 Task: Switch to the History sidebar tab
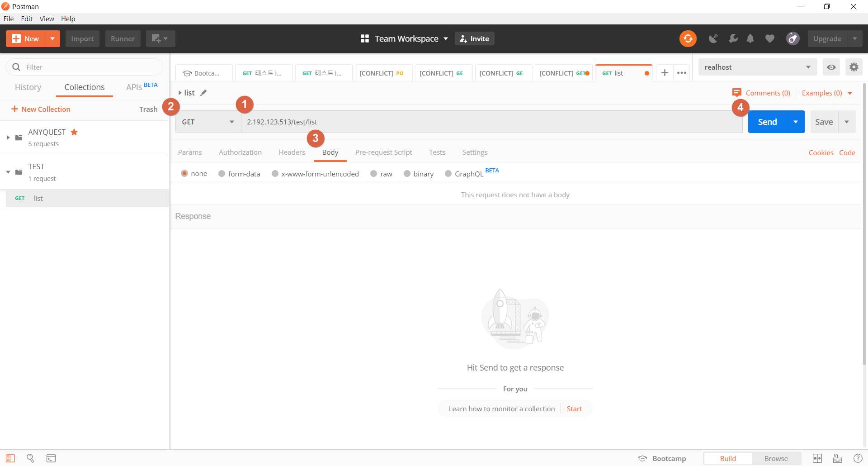pyautogui.click(x=28, y=87)
